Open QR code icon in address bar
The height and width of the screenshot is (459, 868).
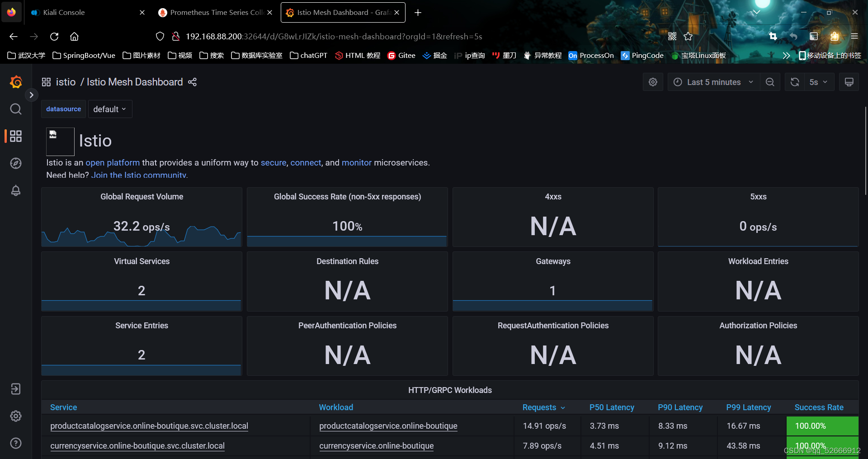click(x=672, y=37)
